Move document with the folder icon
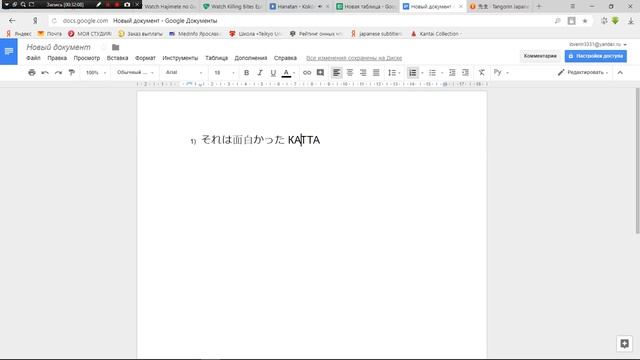This screenshot has height=360, width=640. [116, 47]
